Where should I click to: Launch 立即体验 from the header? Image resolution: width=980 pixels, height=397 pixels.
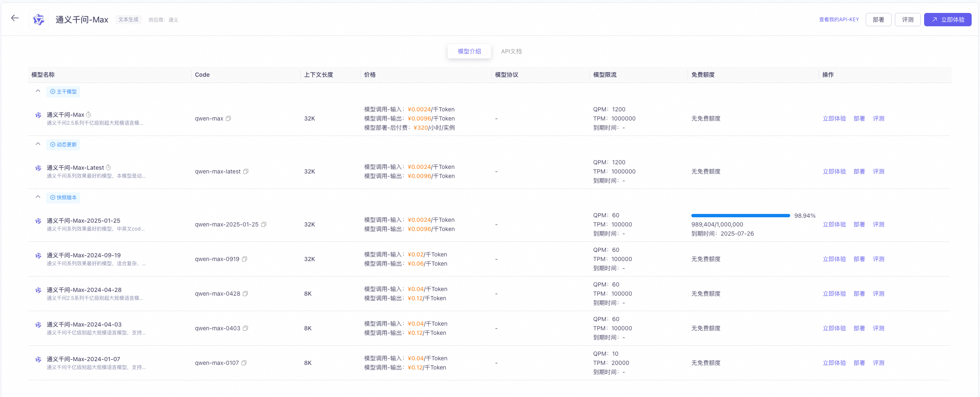(948, 20)
